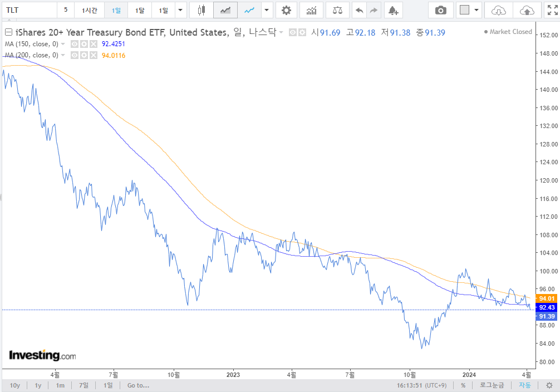Screen dimensions: 560x392
Task: Toggle 로그눈금 log scale
Action: (x=492, y=385)
